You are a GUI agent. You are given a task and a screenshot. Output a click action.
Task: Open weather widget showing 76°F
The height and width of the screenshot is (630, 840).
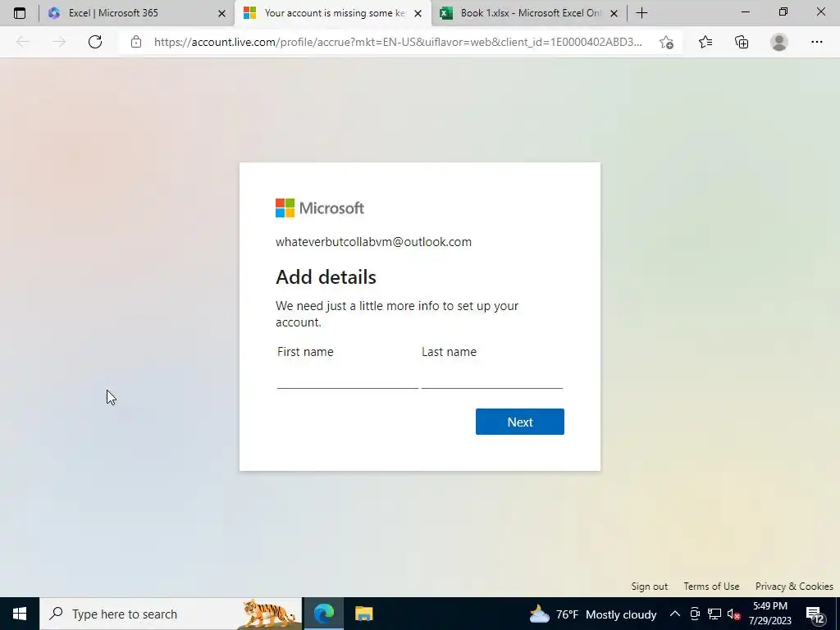[593, 614]
